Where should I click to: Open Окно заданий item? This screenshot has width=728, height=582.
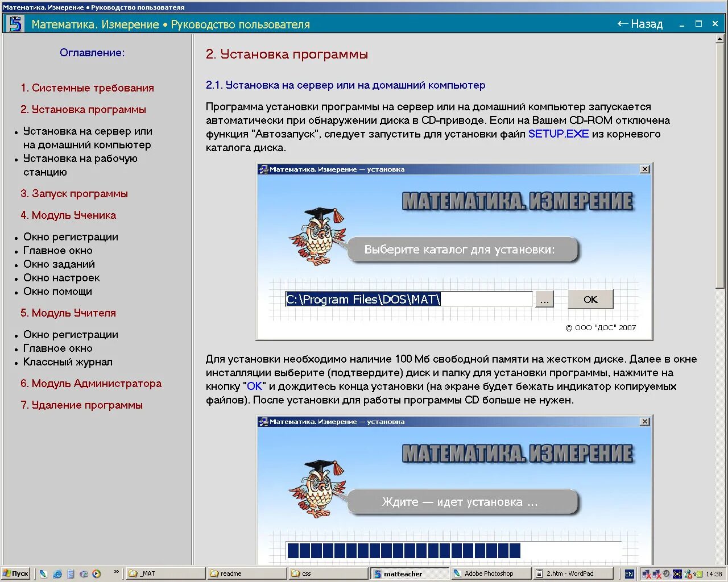pyautogui.click(x=59, y=264)
